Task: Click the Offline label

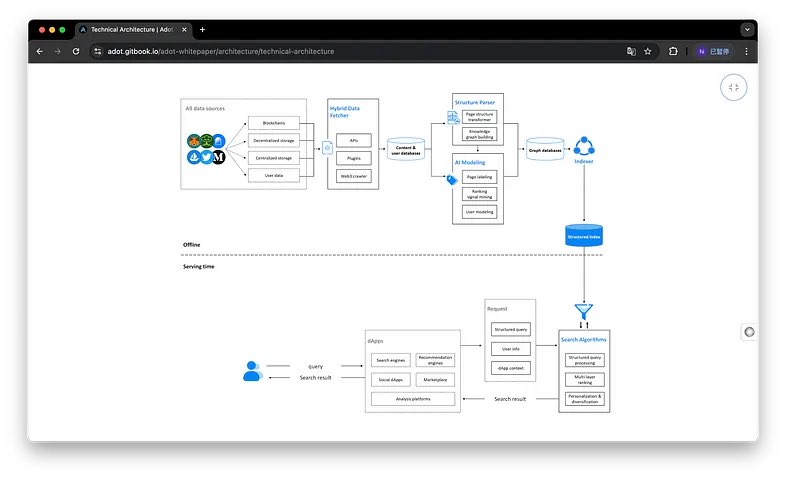Action: click(191, 245)
